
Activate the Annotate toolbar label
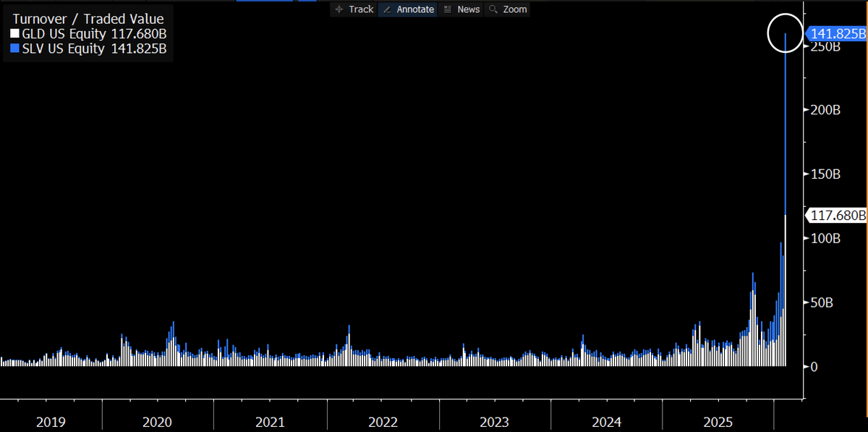pos(415,9)
